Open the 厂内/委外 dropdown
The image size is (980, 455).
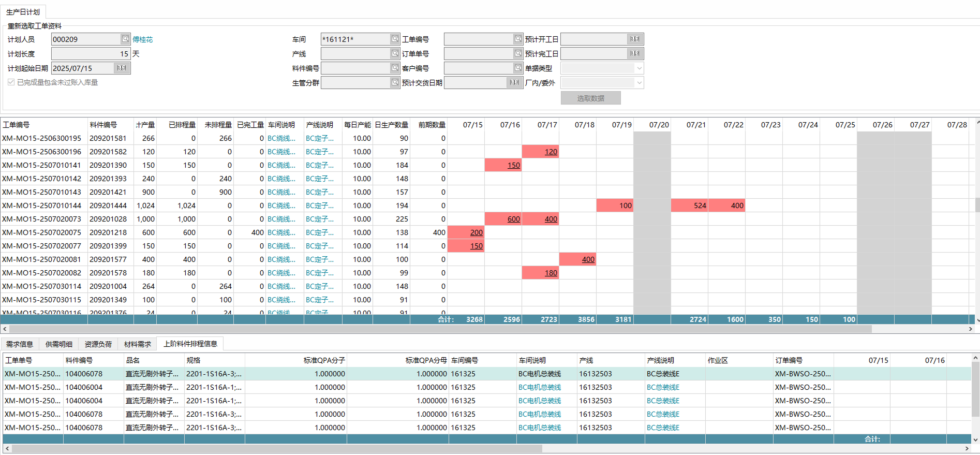click(x=639, y=83)
